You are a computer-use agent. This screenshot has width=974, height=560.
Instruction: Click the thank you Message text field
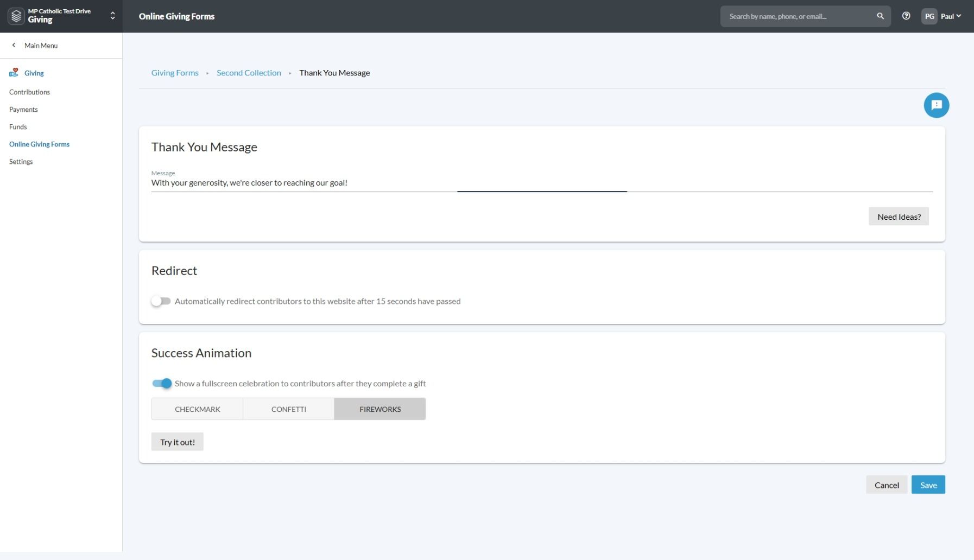(x=542, y=183)
